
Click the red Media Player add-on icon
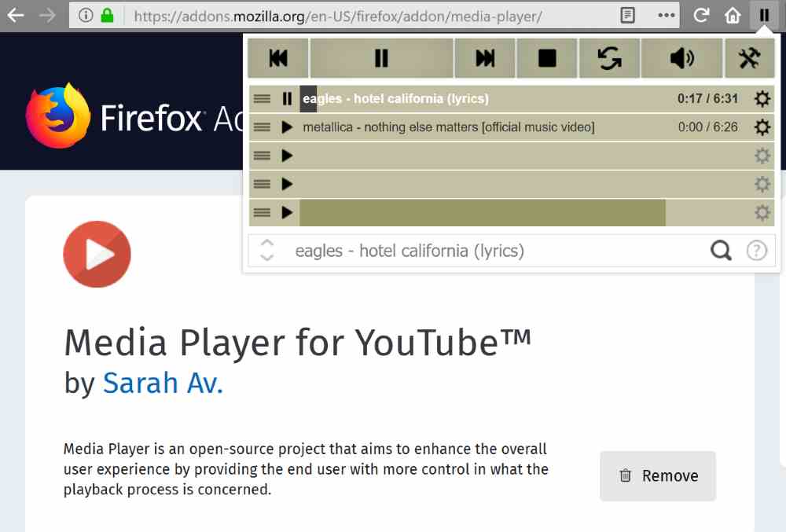coord(97,254)
